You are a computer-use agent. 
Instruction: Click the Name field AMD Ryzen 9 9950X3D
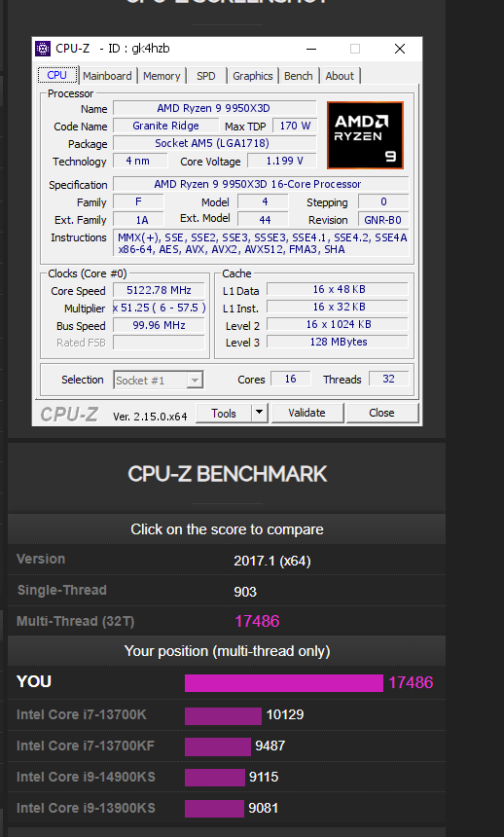coord(213,108)
